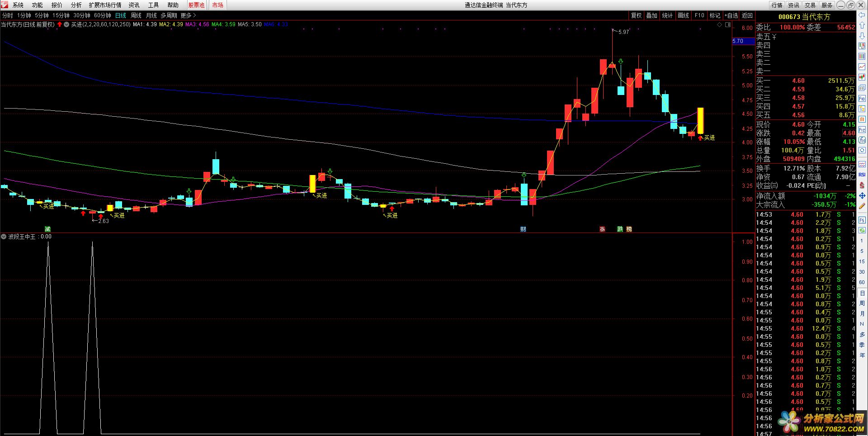
Task: Switch to the 周线 period tab
Action: tap(136, 15)
